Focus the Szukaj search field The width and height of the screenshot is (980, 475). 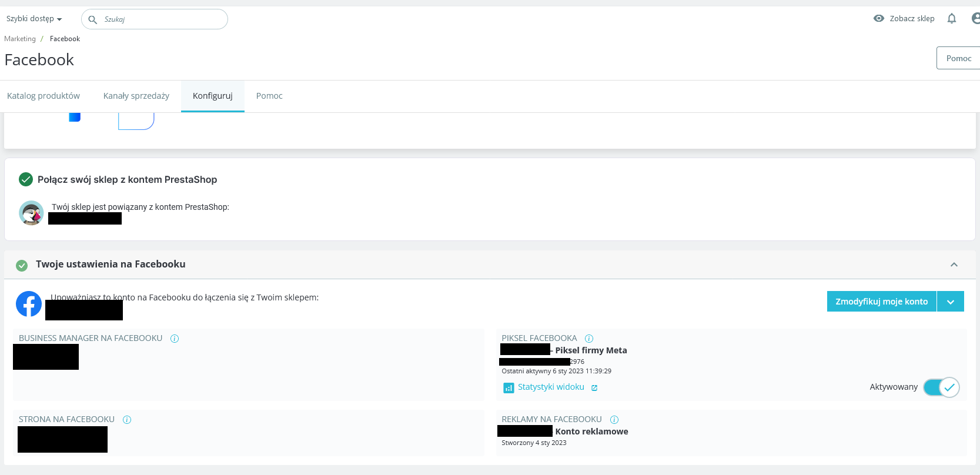[x=155, y=19]
